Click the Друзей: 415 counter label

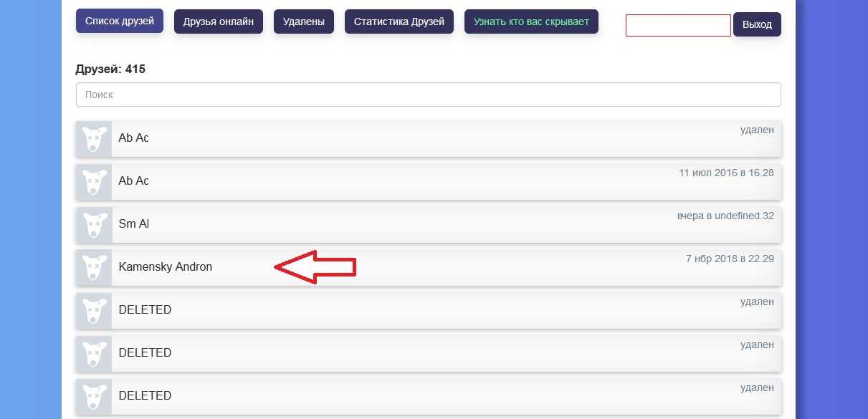click(110, 69)
